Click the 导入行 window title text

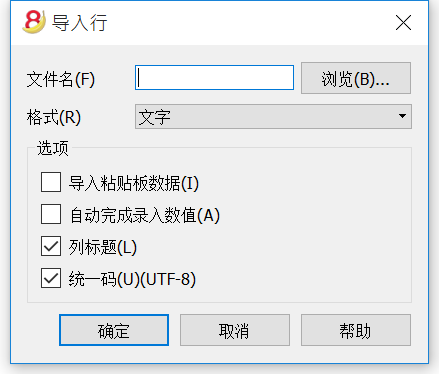point(79,23)
